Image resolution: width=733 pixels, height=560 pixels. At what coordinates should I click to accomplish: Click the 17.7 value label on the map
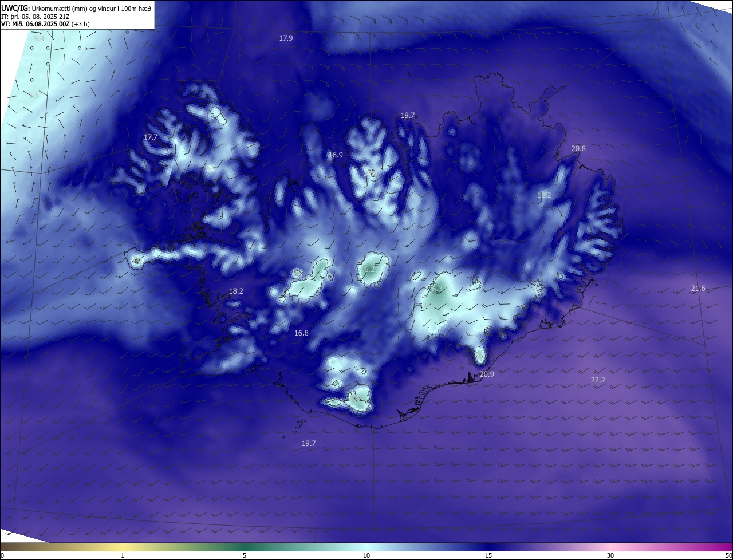(150, 137)
